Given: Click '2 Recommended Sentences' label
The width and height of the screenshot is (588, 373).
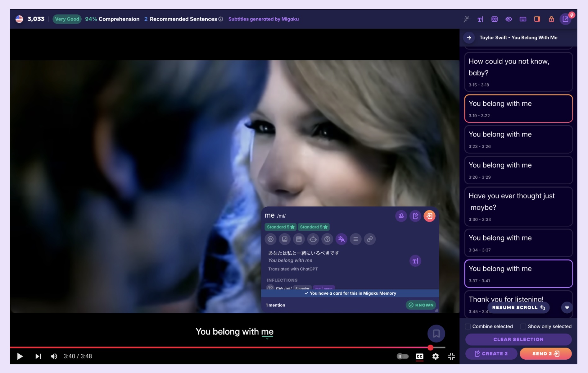Looking at the screenshot, I should (181, 19).
